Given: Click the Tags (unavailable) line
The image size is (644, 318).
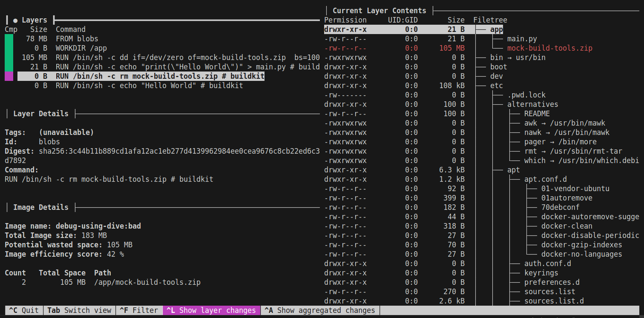Looking at the screenshot, I should (x=49, y=132).
